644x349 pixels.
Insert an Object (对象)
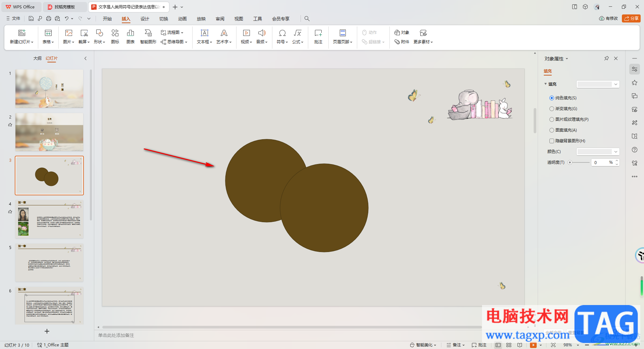402,33
